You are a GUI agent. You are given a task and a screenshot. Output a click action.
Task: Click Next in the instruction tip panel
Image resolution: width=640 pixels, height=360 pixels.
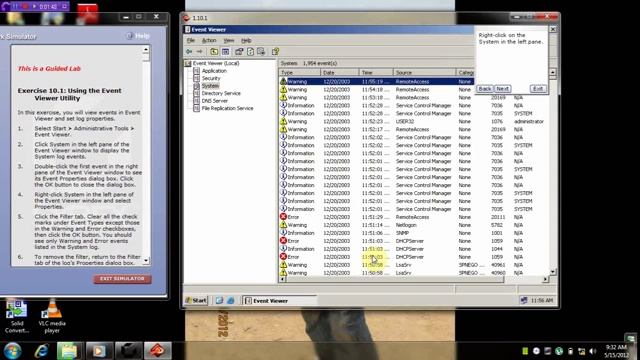(x=502, y=89)
